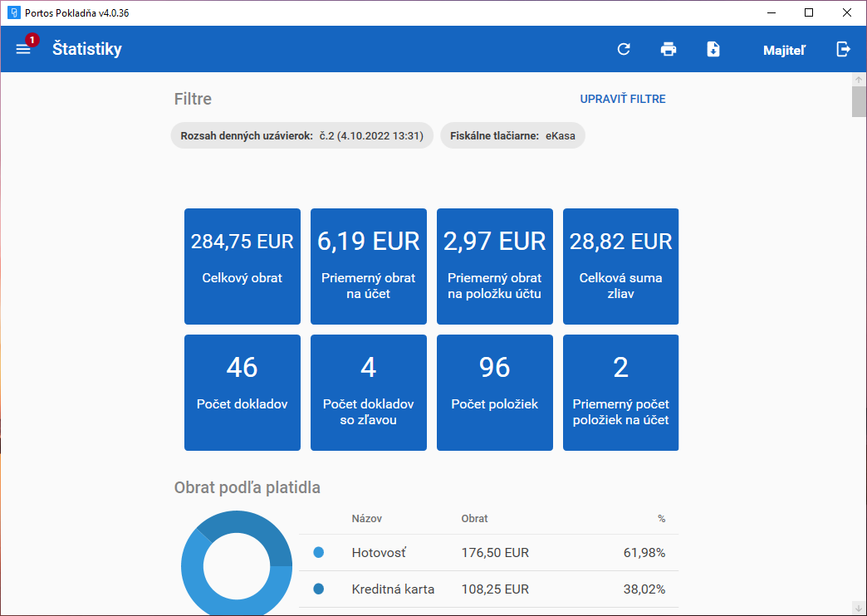
Task: Print the statistics report
Action: [669, 49]
